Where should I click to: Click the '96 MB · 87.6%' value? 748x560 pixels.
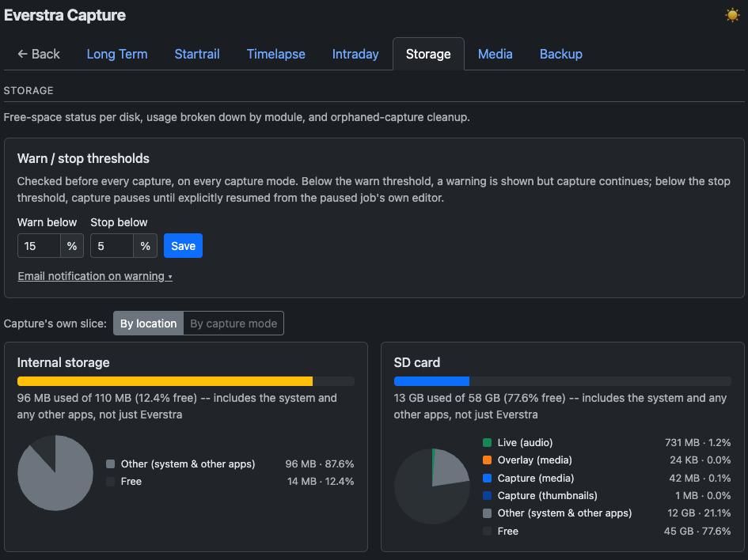(320, 464)
